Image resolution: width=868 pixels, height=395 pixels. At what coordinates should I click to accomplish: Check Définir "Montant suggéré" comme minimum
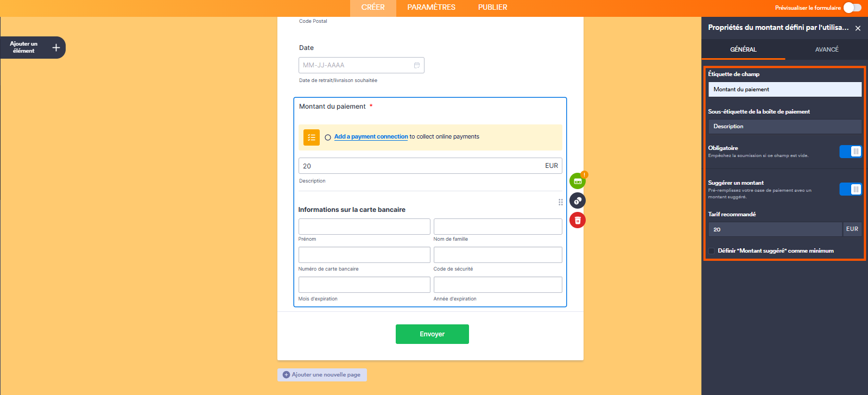pos(711,250)
